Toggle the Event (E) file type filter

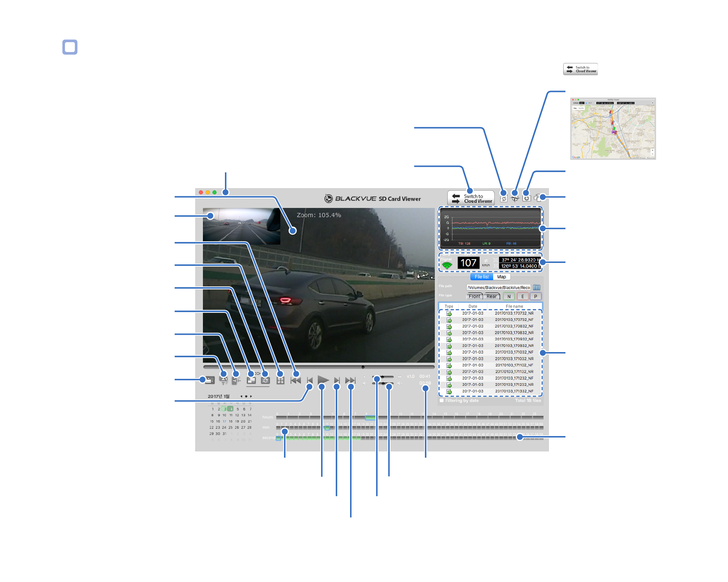click(x=523, y=296)
